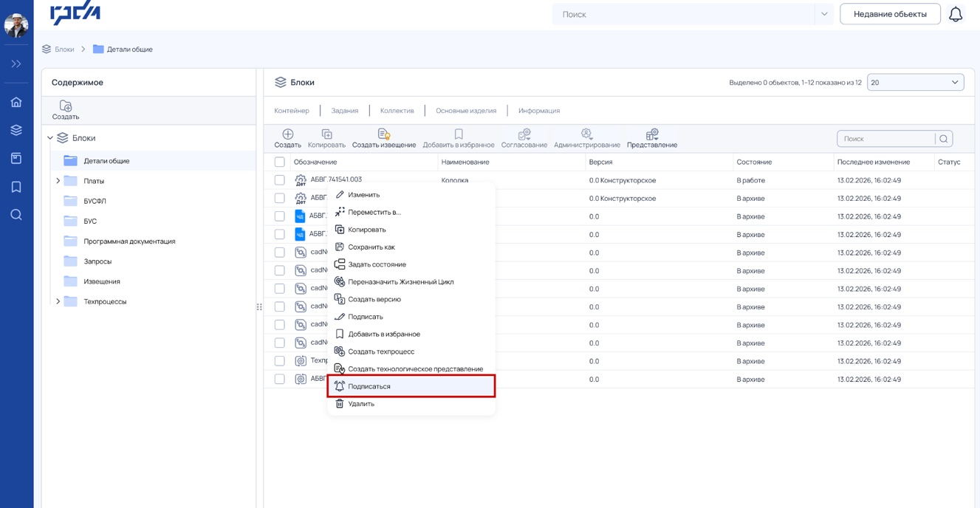The width and height of the screenshot is (980, 508).
Task: Expand the Платы folder tree node
Action: tap(58, 181)
